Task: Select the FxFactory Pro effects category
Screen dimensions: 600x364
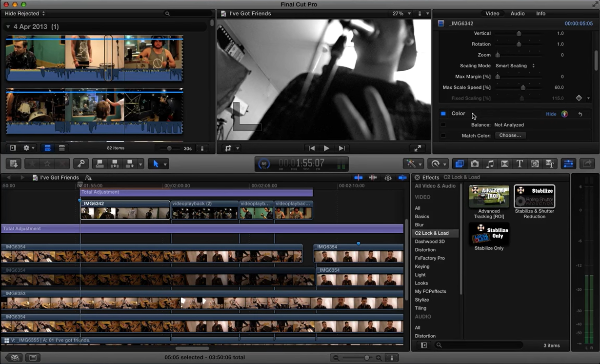Action: point(430,258)
